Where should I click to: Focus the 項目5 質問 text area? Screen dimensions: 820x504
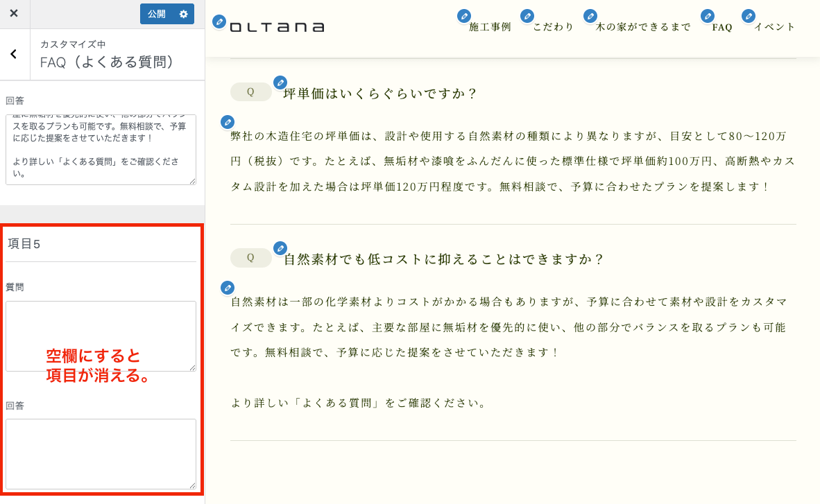101,336
